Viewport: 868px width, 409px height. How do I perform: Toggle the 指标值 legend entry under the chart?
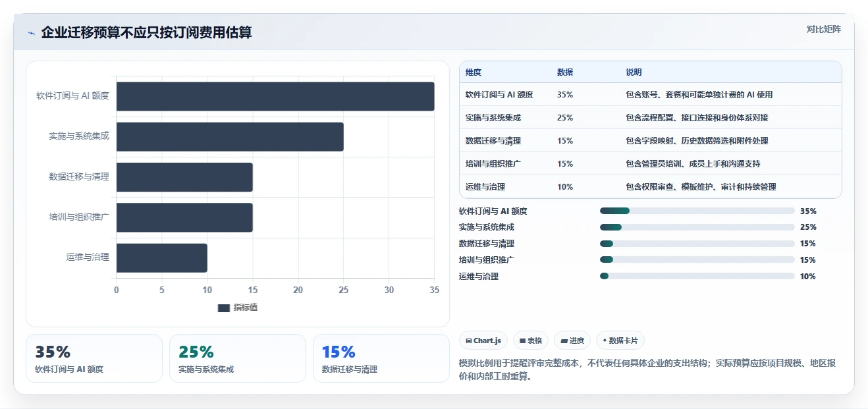(238, 308)
